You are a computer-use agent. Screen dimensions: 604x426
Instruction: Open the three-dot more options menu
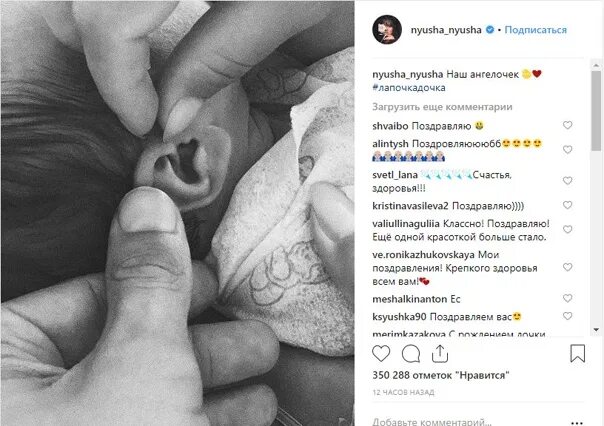[576, 423]
